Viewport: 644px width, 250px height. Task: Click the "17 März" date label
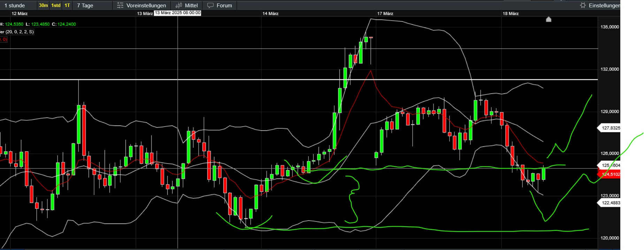coord(385,14)
